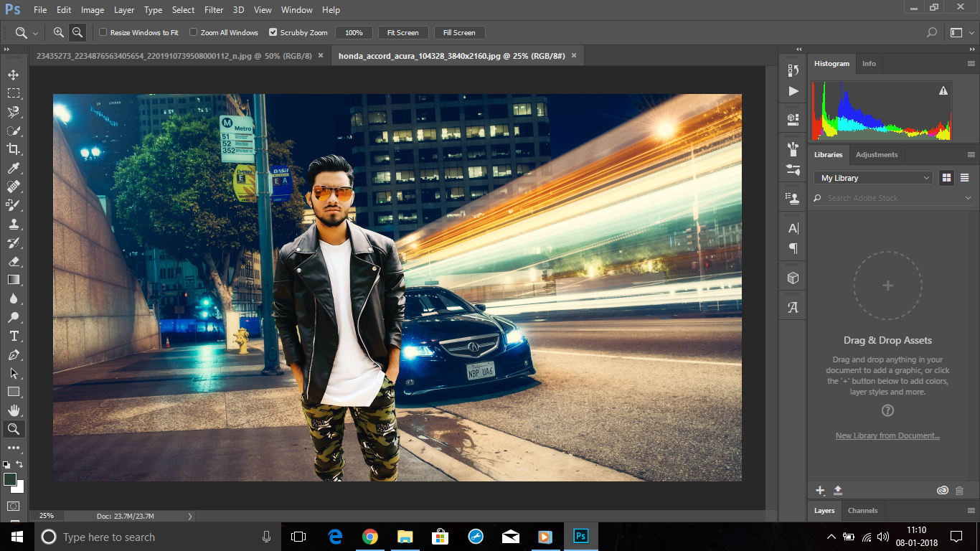Choose the Horizontal Type tool
980x551 pixels.
coord(14,336)
